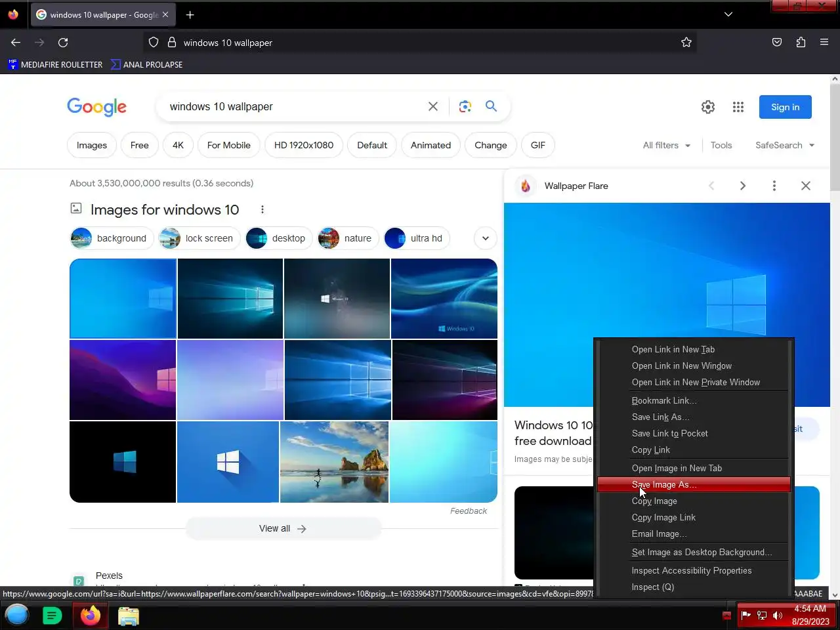Expand more image suggestion chips
Screen dimensions: 840x630
(486, 238)
